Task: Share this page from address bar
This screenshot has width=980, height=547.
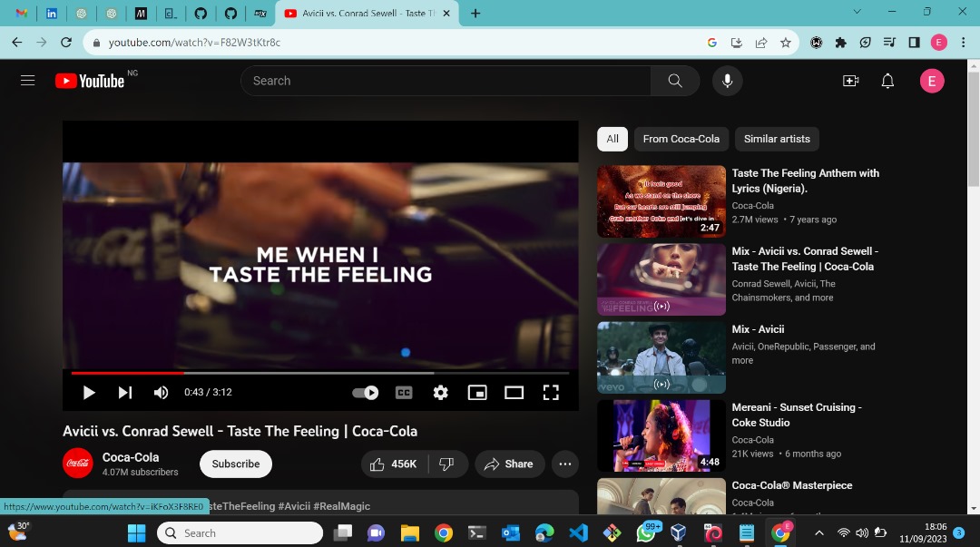Action: pyautogui.click(x=761, y=43)
